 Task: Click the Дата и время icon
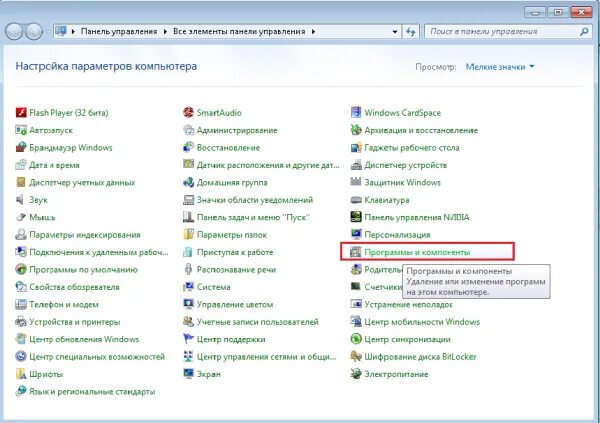point(21,165)
